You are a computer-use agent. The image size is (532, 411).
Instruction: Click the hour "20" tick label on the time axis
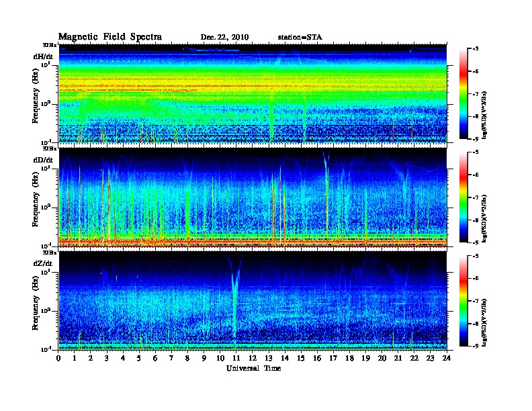pos(382,358)
